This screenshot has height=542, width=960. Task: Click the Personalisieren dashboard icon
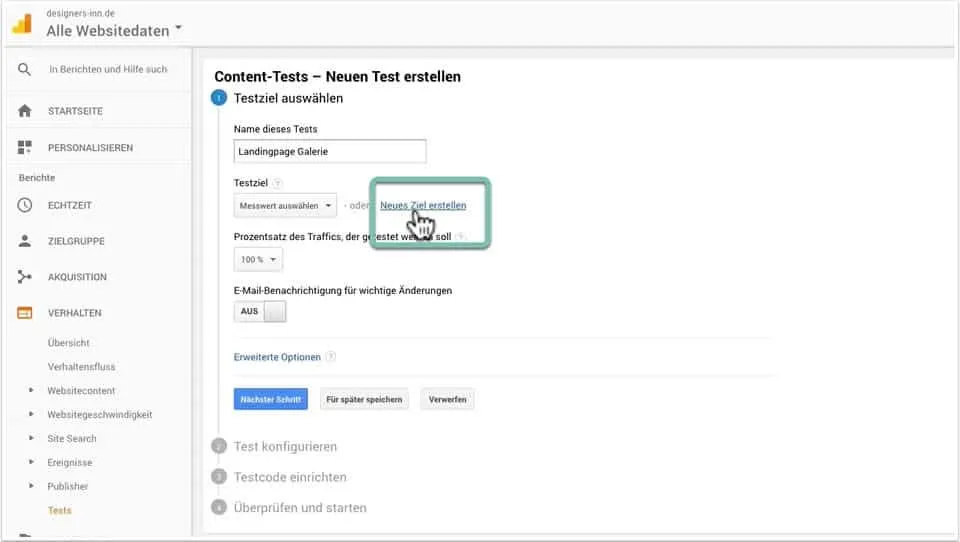(x=25, y=148)
